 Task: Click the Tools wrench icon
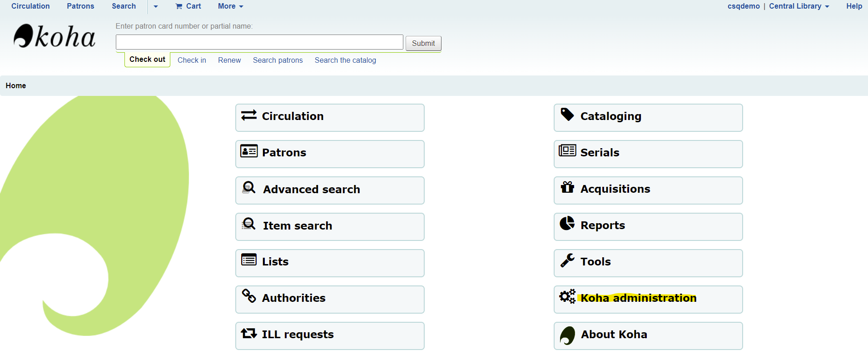pos(567,260)
